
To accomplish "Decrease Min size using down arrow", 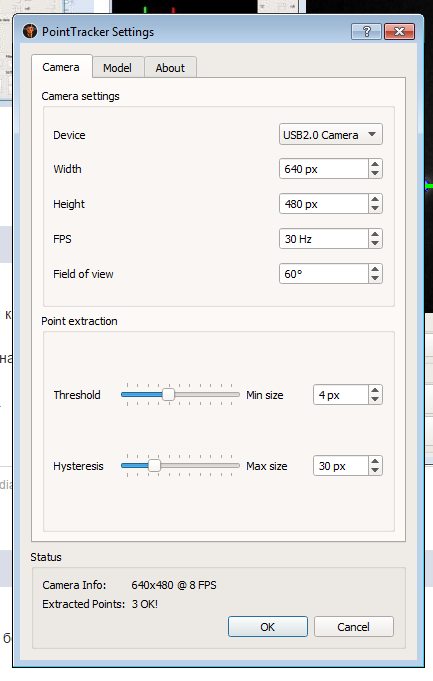I will 375,400.
